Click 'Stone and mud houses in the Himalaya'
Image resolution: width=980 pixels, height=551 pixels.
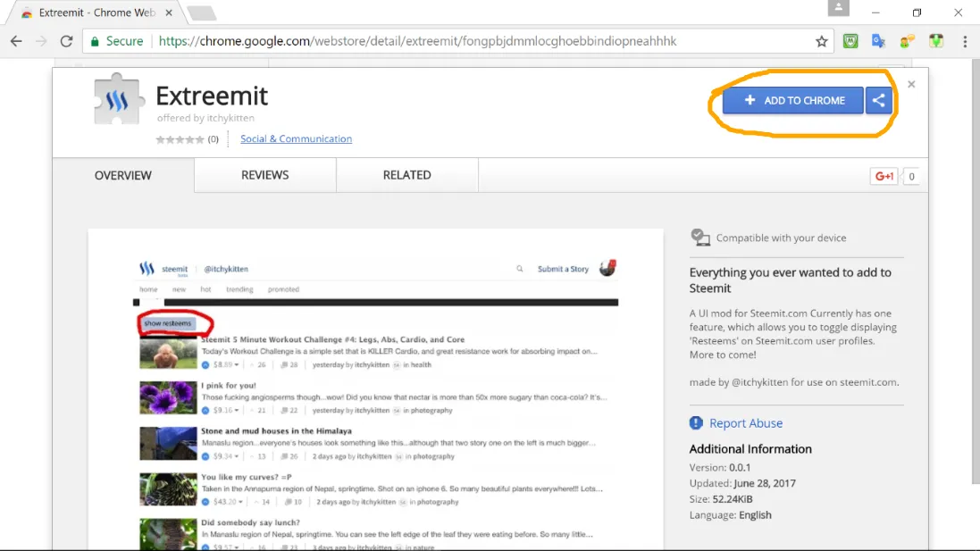276,431
